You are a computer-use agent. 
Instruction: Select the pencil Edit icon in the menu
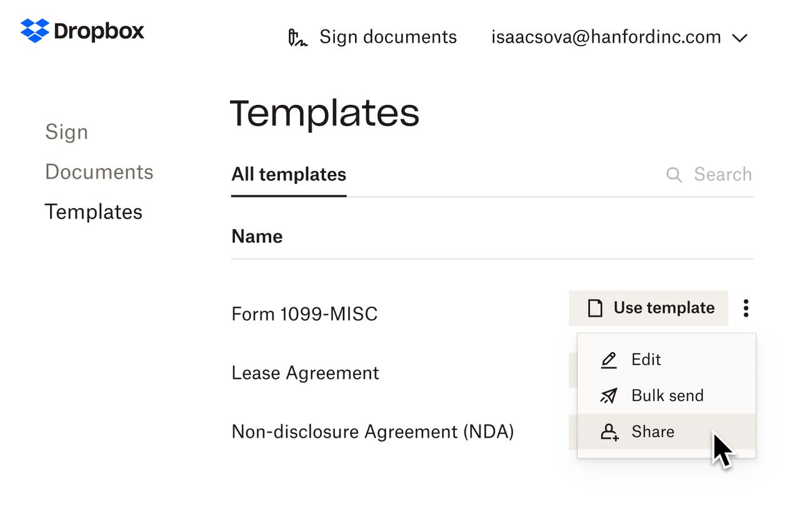click(608, 360)
